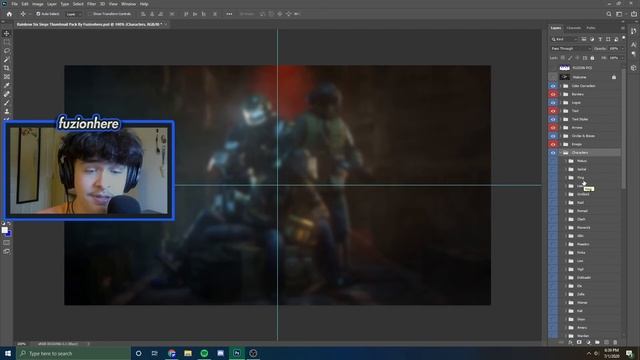
Task: Select the Lasso tool
Action: 7,51
